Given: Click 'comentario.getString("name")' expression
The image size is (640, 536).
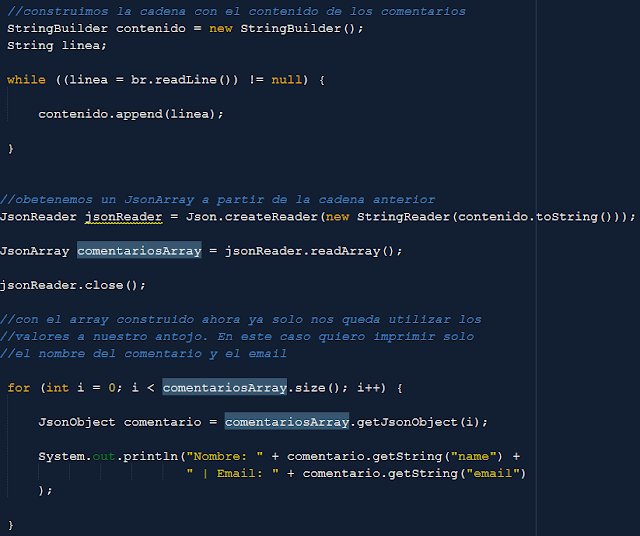Looking at the screenshot, I should point(395,456).
